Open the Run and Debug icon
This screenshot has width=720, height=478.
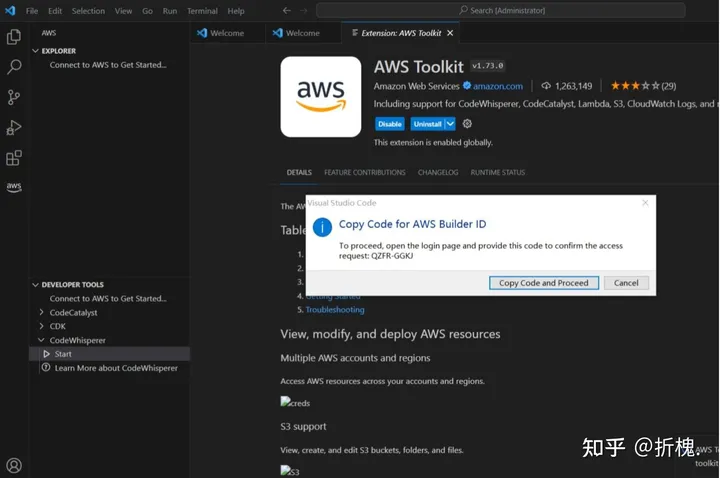[x=14, y=127]
